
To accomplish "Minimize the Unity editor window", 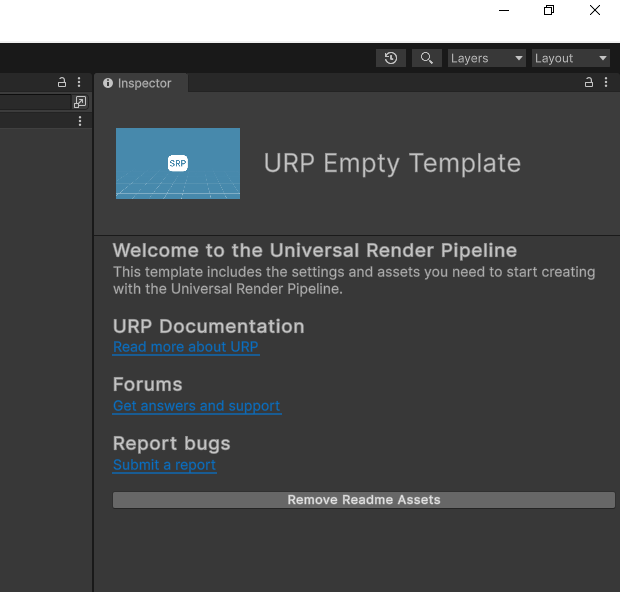I will [504, 10].
